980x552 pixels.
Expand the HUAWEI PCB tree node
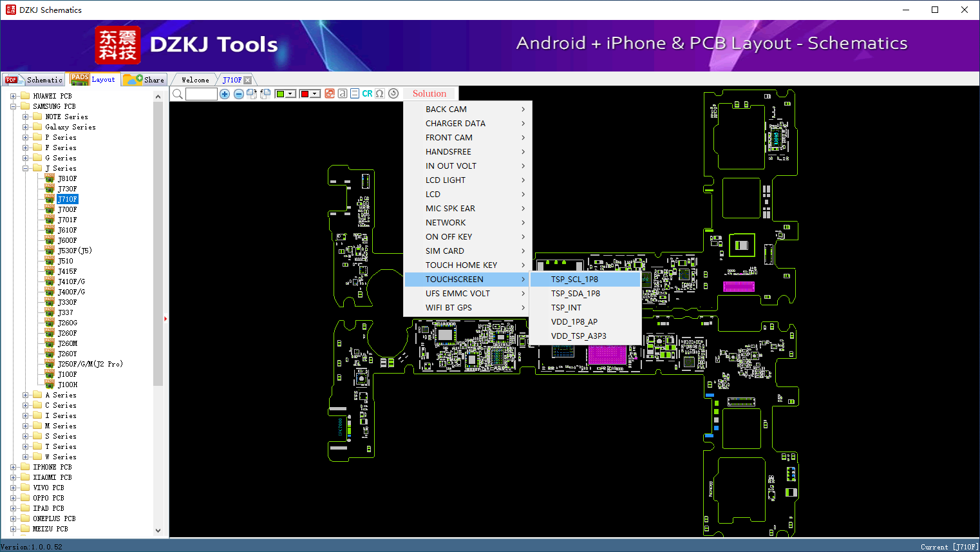[x=14, y=96]
